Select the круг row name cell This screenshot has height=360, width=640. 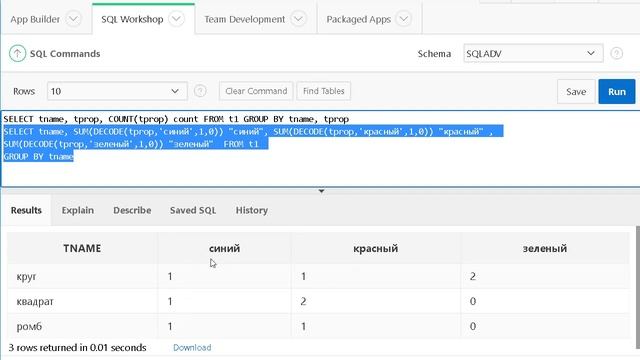pos(82,276)
